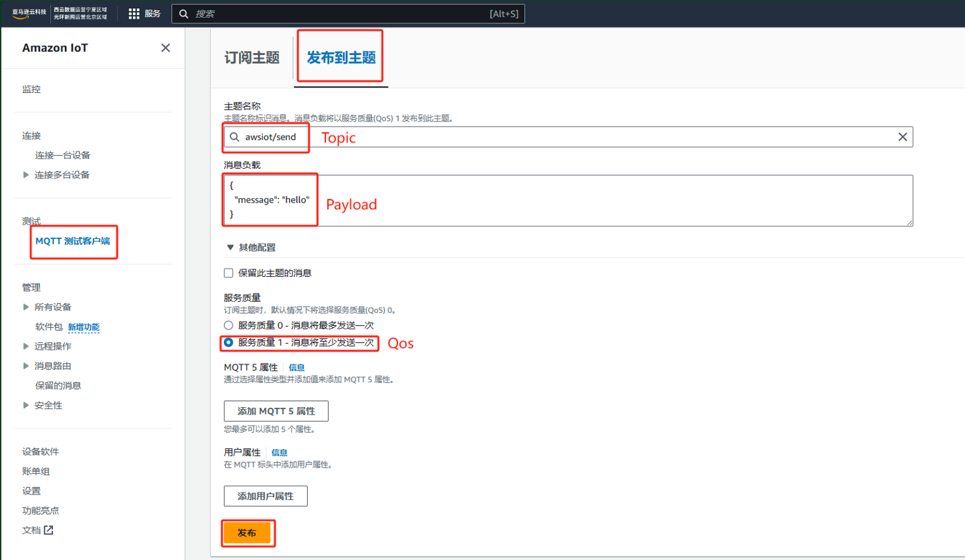
Task: Close the Amazon IoT sidebar with X
Action: 165,48
